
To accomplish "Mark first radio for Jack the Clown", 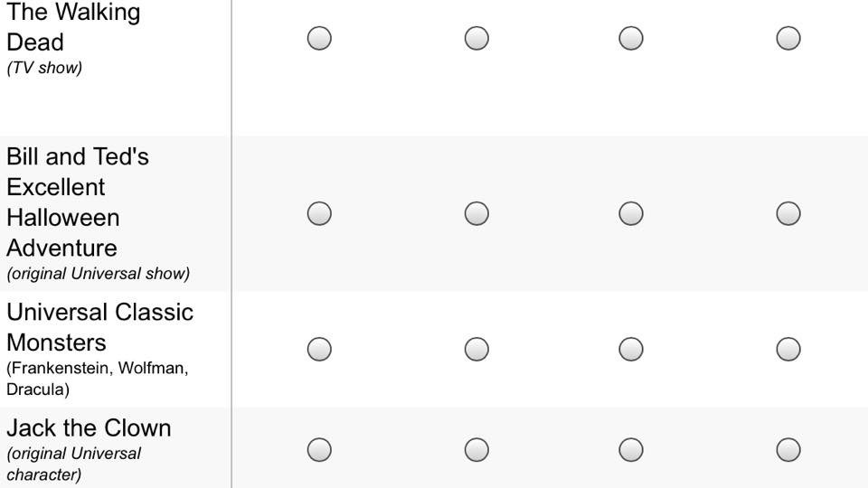I will click(x=319, y=450).
